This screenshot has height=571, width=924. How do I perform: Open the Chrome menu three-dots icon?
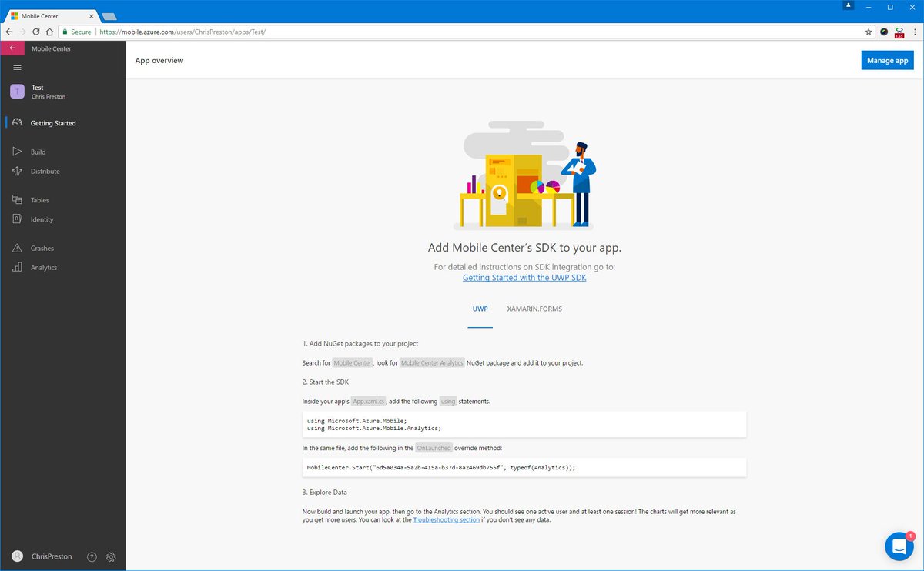click(x=915, y=32)
